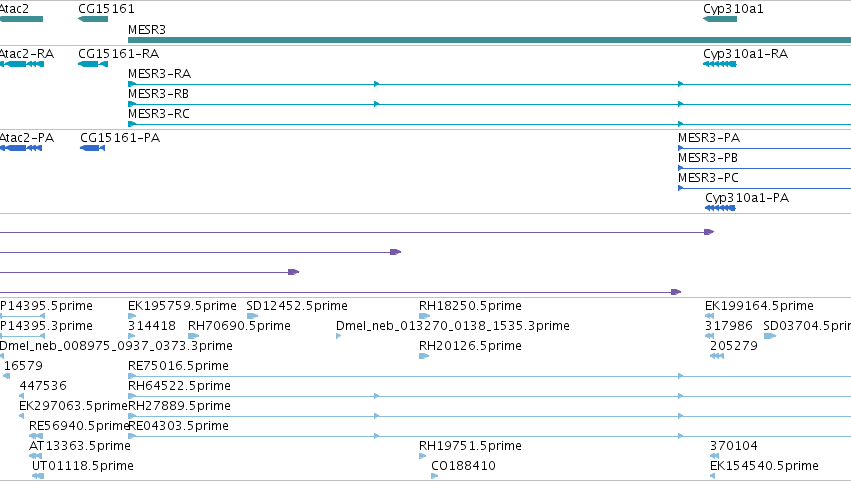Click the CG15161-RA transcript glyph
Image resolution: width=851 pixels, height=481 pixels.
pyautogui.click(x=93, y=64)
